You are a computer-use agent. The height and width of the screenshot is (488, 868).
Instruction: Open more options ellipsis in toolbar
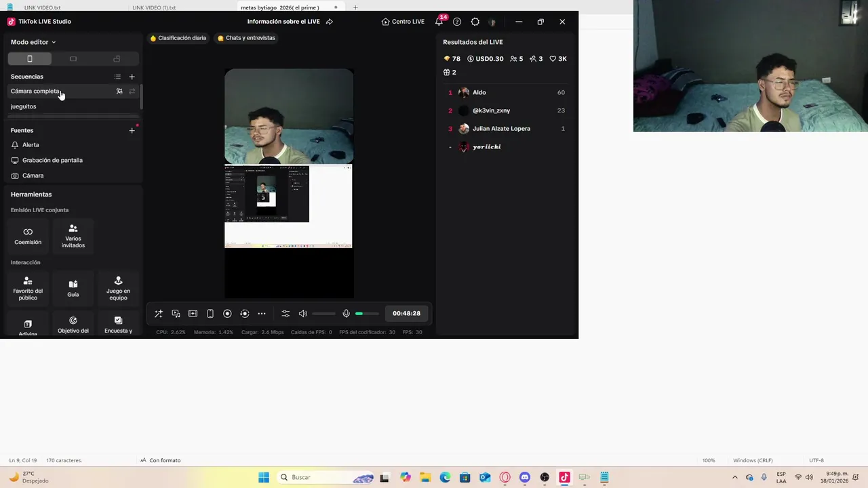pyautogui.click(x=262, y=313)
